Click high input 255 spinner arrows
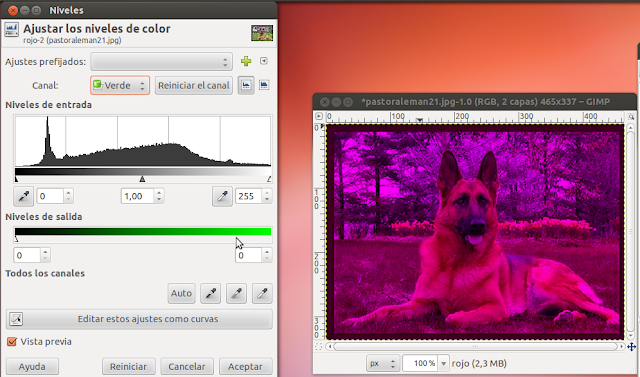The height and width of the screenshot is (377, 640). [x=267, y=196]
